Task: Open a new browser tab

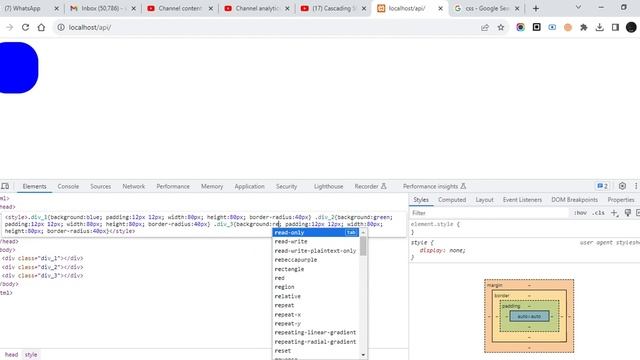Action: pyautogui.click(x=536, y=8)
